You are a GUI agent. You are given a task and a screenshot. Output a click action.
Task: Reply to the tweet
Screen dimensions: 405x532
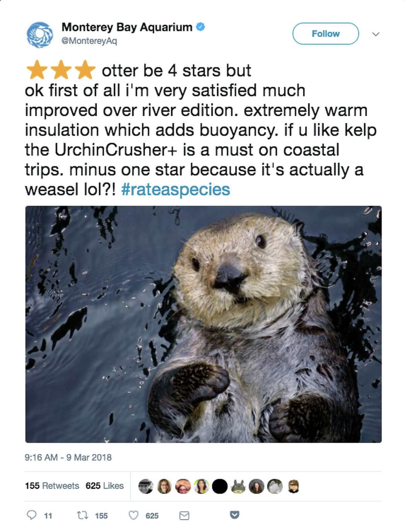(x=32, y=515)
